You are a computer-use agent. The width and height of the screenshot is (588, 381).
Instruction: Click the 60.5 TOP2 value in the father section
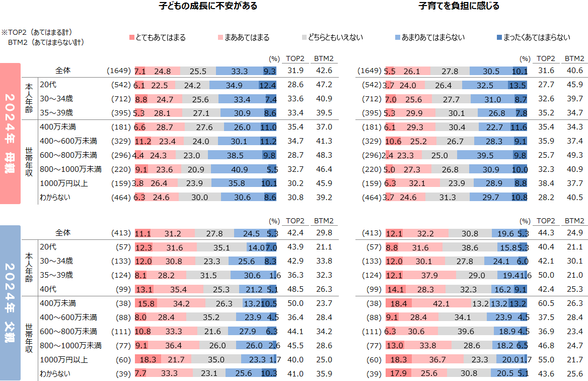pyautogui.click(x=546, y=303)
